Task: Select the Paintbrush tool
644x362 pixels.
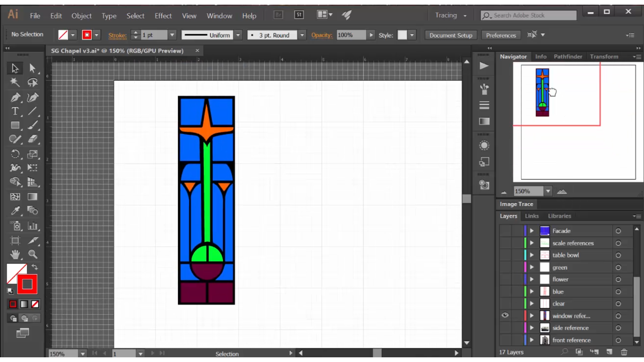Action: pos(33,125)
